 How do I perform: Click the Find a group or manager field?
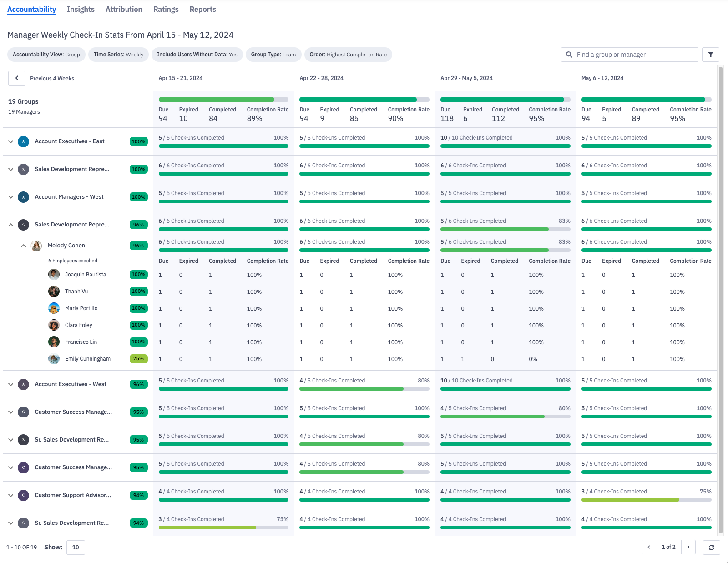635,55
